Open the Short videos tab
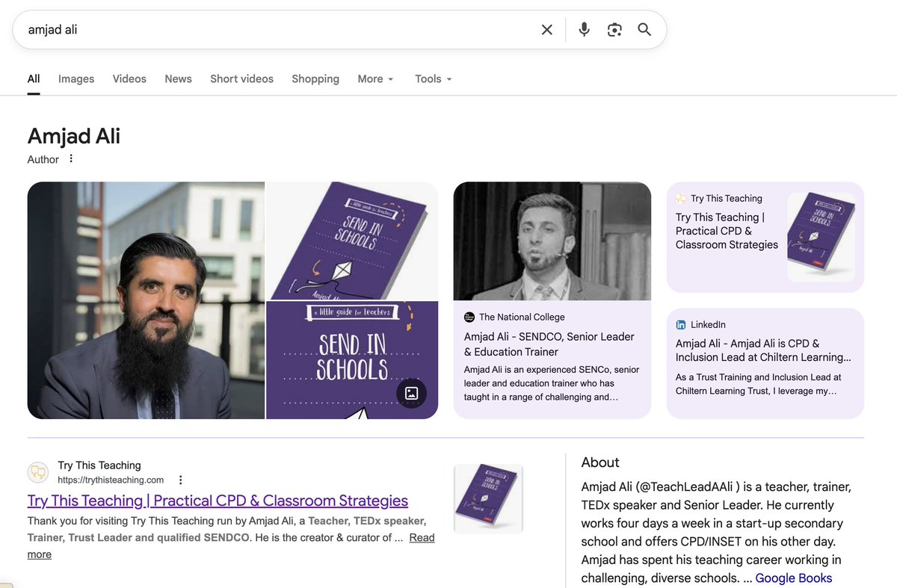897x588 pixels. [241, 79]
